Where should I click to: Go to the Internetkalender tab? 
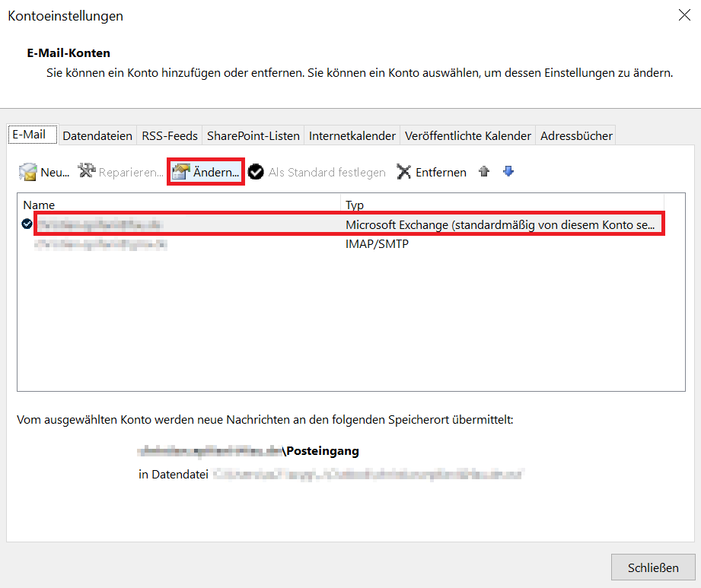pos(352,135)
